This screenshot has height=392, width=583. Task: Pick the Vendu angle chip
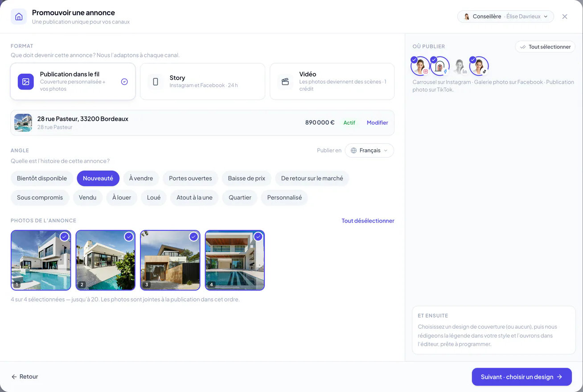(88, 198)
